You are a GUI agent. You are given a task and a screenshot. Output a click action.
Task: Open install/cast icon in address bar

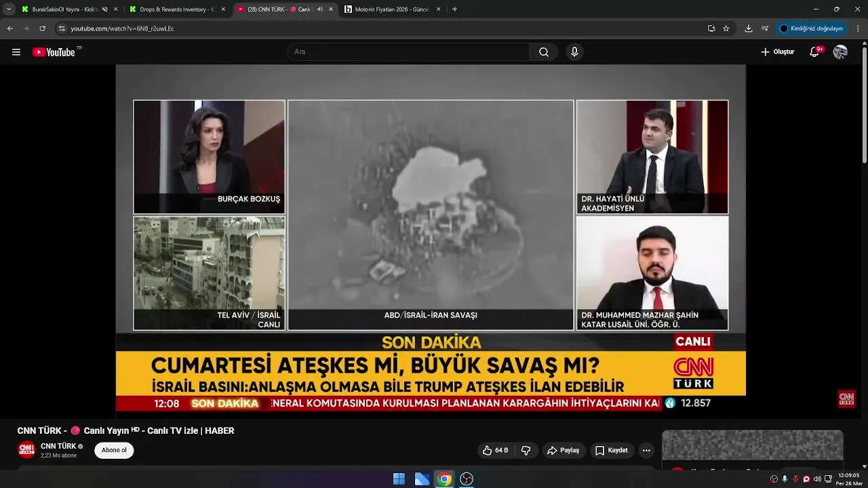(x=711, y=28)
